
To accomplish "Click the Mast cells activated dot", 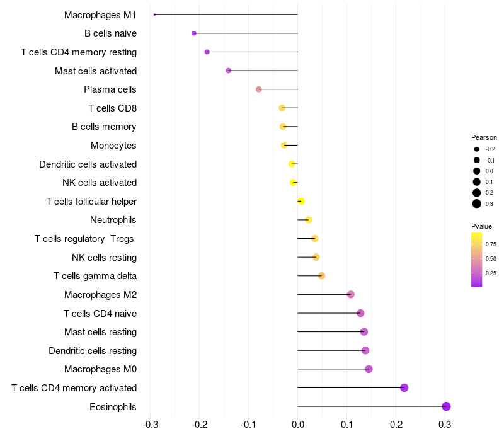I will 228,71.
